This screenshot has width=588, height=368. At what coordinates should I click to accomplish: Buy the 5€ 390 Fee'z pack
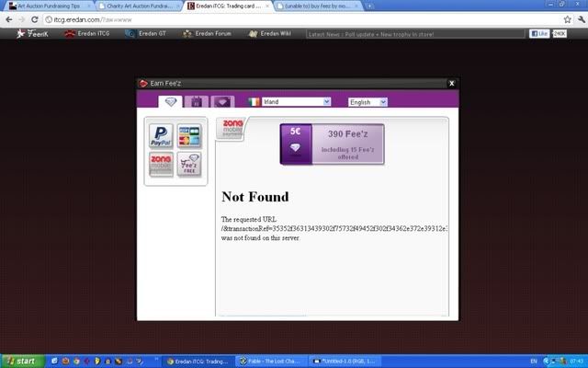click(x=332, y=144)
